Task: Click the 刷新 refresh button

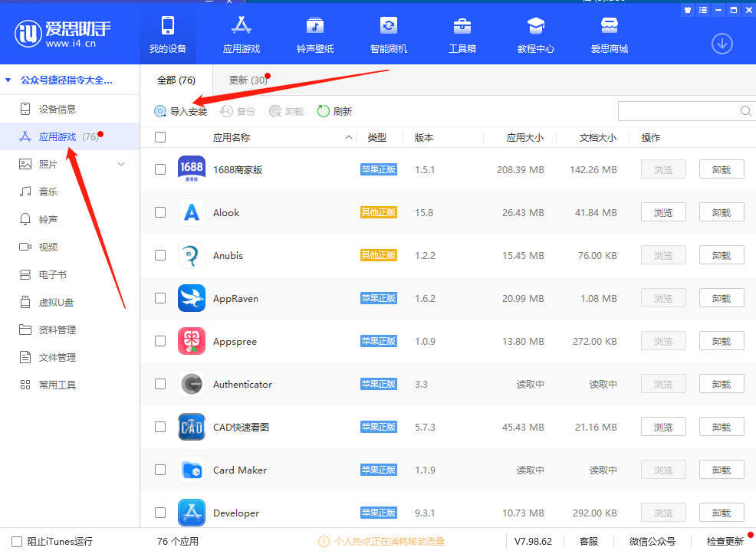Action: [334, 111]
